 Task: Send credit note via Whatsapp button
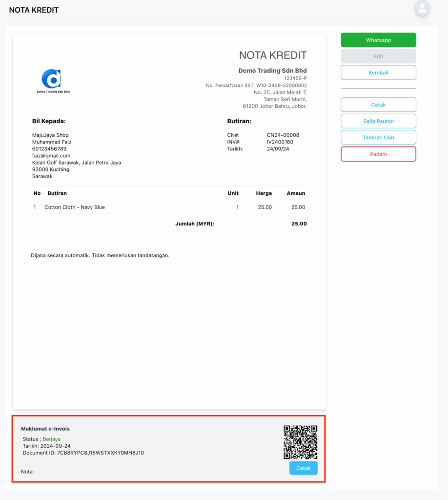pos(378,40)
